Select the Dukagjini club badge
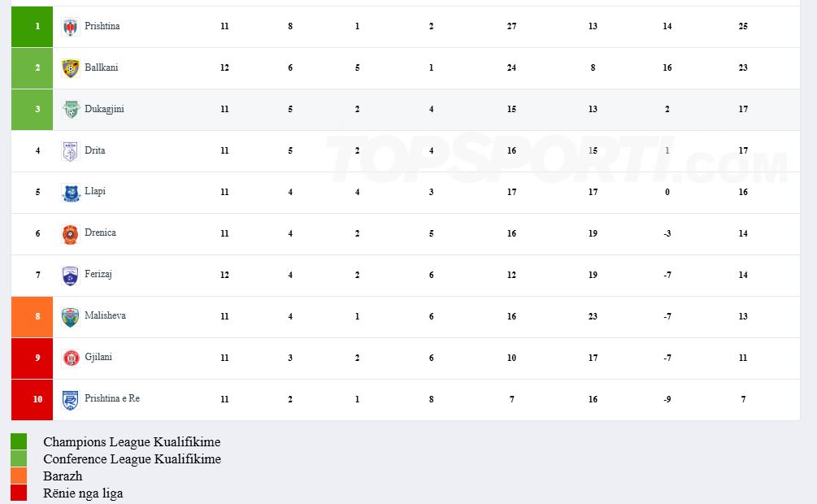The height and width of the screenshot is (504, 817). pos(71,110)
